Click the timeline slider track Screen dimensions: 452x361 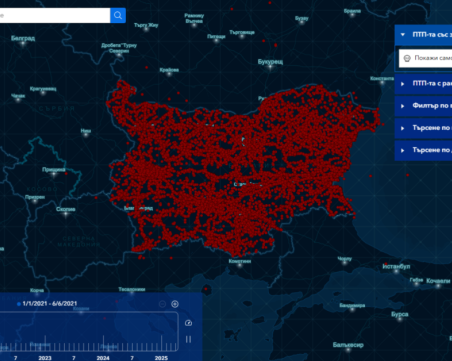point(88,332)
